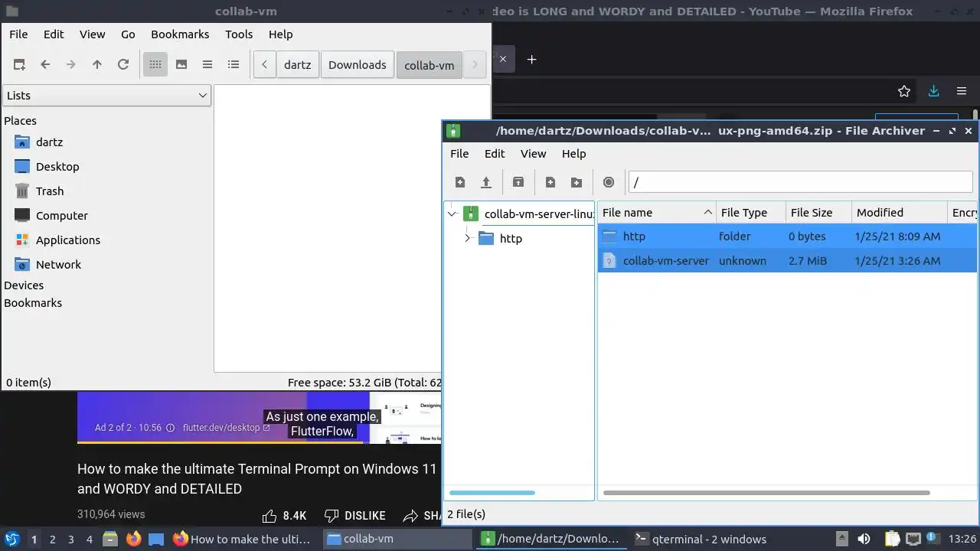Expand the http tree node
This screenshot has height=551, width=980.
click(x=468, y=239)
